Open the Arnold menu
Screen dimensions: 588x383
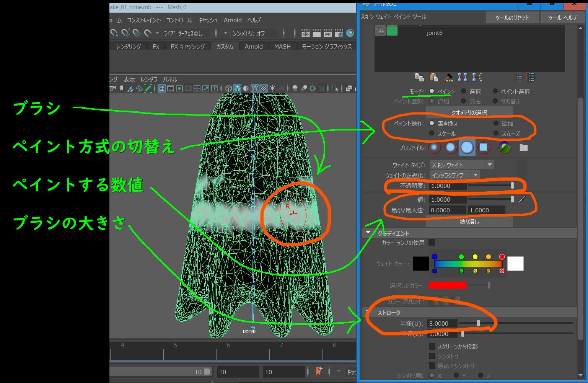[x=233, y=20]
